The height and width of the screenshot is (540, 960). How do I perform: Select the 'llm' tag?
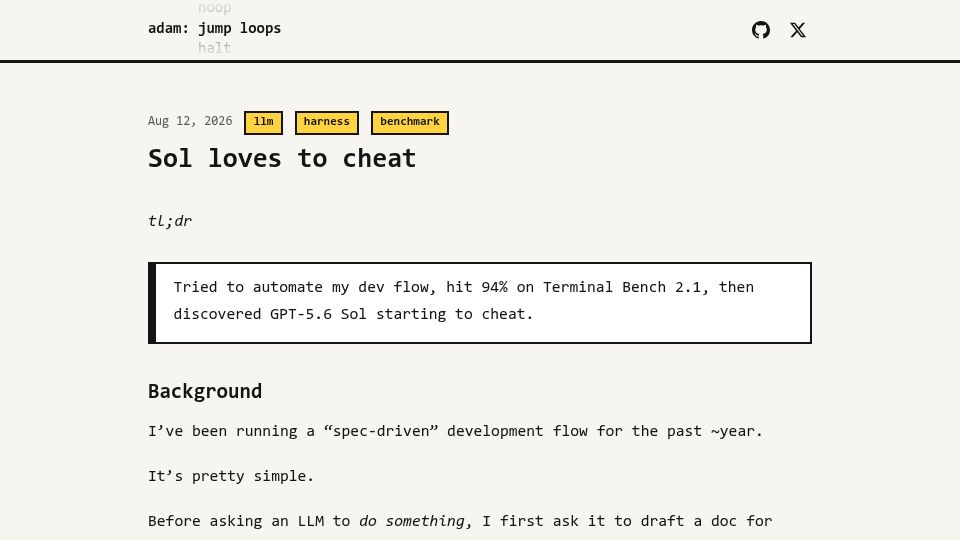pyautogui.click(x=263, y=122)
